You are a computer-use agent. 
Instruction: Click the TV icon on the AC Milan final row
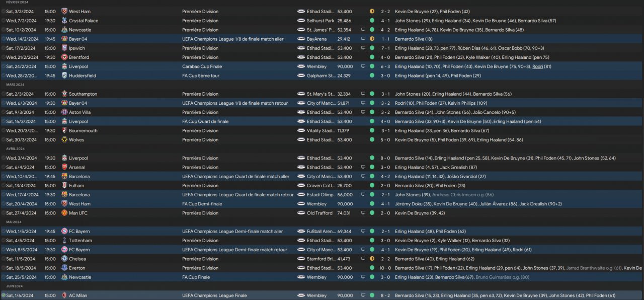pyautogui.click(x=363, y=295)
